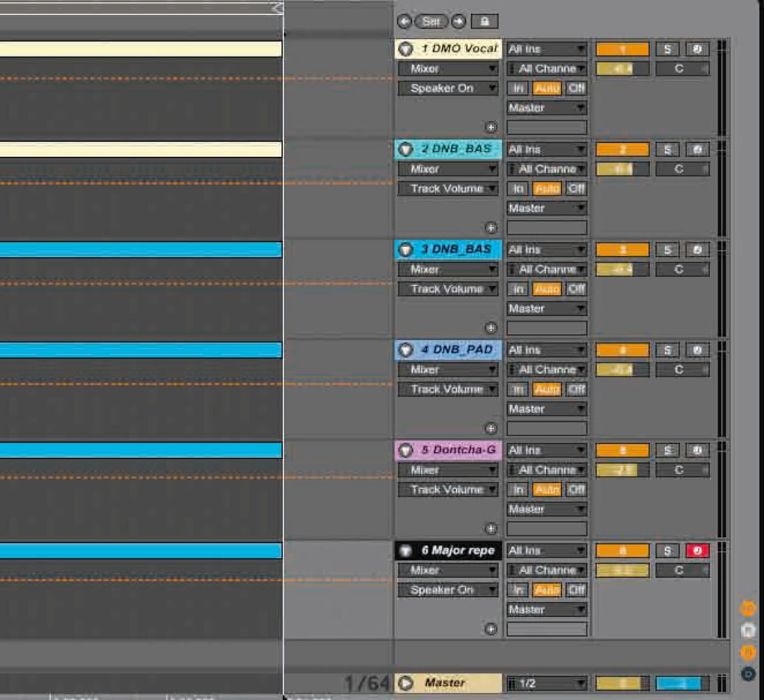
Task: Solo the 5 Dontcha-G track
Action: pos(667,451)
